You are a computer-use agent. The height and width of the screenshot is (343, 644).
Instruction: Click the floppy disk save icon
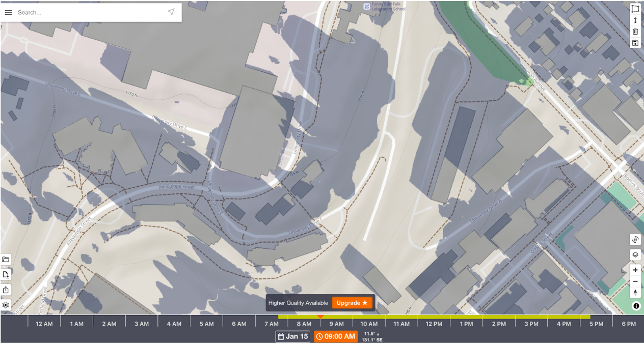point(635,43)
